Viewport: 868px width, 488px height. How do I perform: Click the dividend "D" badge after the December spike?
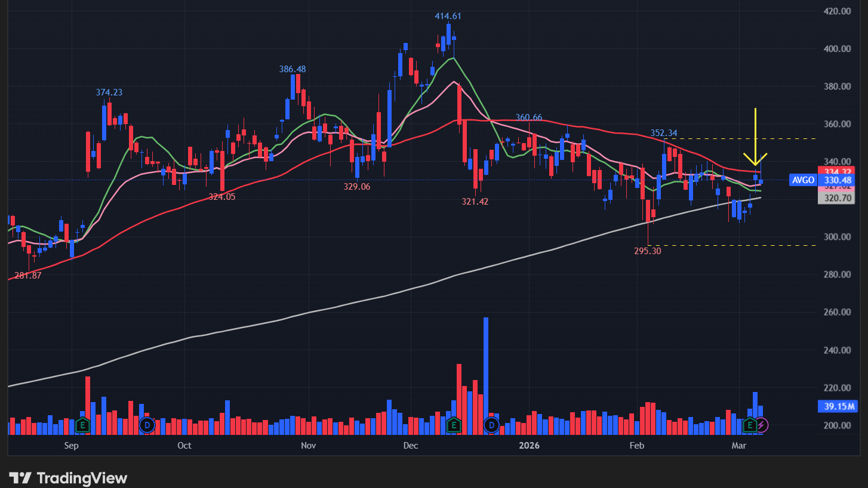(491, 425)
